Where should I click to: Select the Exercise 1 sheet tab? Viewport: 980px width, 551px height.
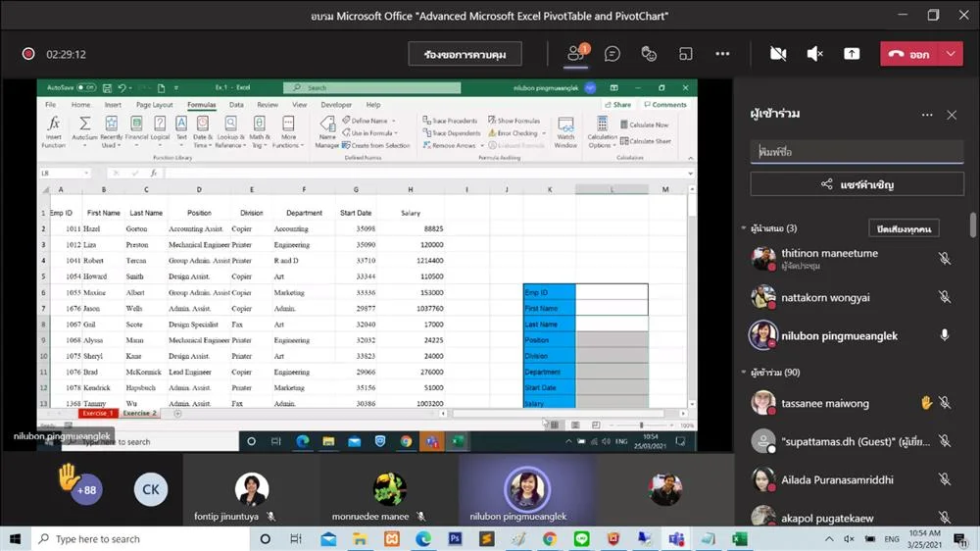pyautogui.click(x=98, y=414)
